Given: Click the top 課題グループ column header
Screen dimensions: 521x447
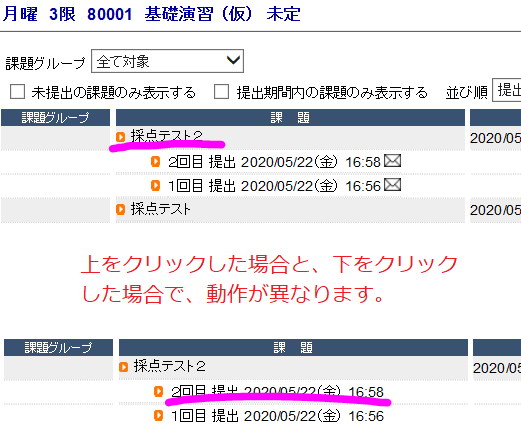Looking at the screenshot, I should (55, 117).
